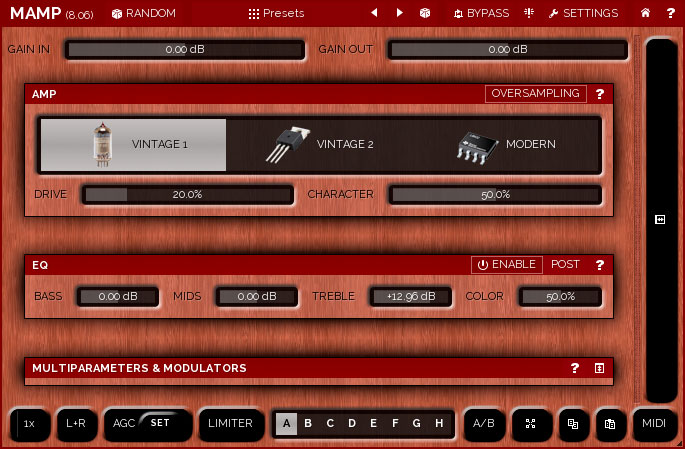This screenshot has height=449, width=685.
Task: Open the Presets browser
Action: point(276,13)
